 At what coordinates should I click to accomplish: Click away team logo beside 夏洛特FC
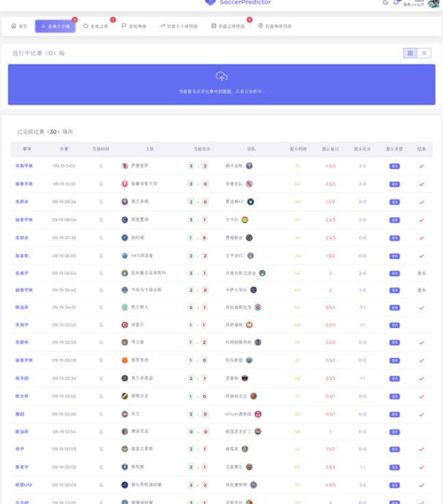pyautogui.click(x=251, y=202)
